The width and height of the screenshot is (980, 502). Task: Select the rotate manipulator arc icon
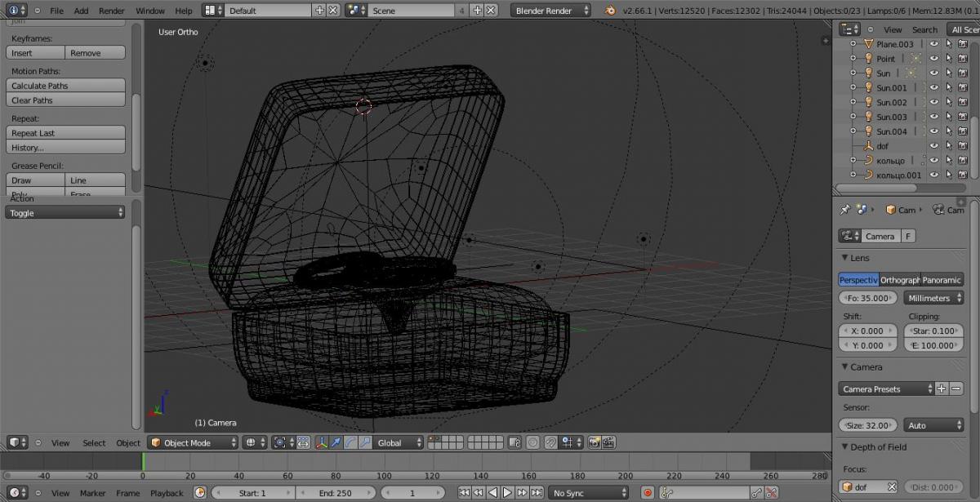coord(350,442)
